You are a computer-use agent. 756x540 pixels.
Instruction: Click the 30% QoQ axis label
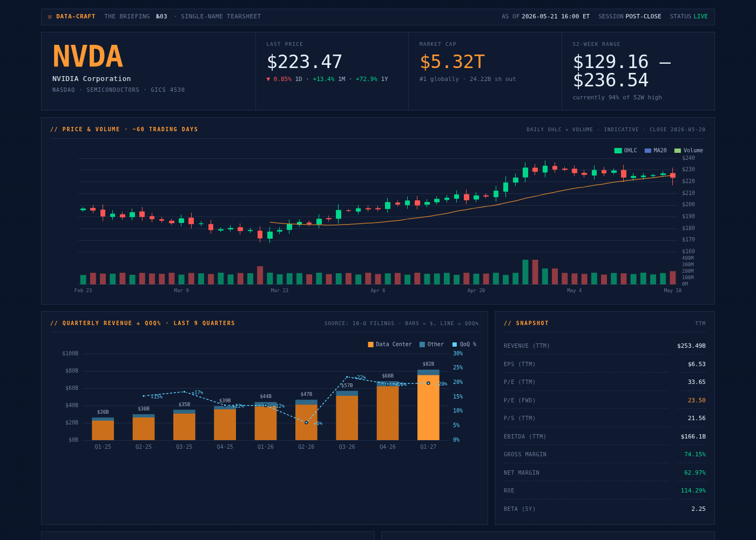pyautogui.click(x=458, y=354)
